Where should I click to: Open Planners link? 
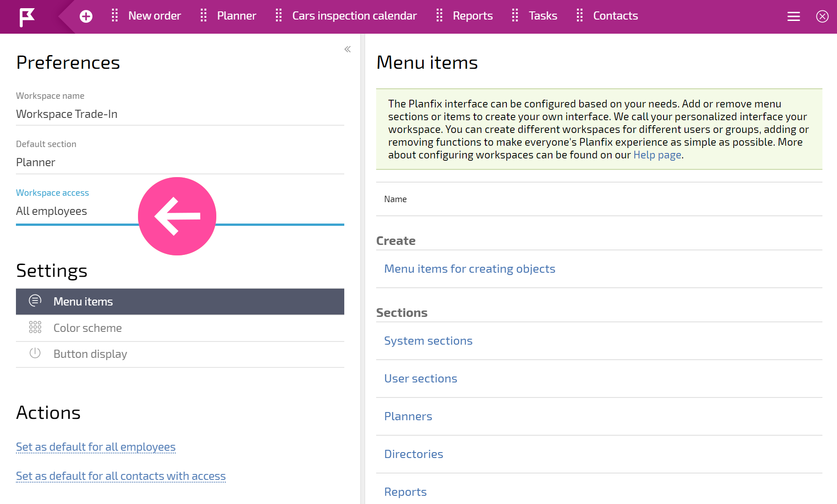(x=408, y=416)
